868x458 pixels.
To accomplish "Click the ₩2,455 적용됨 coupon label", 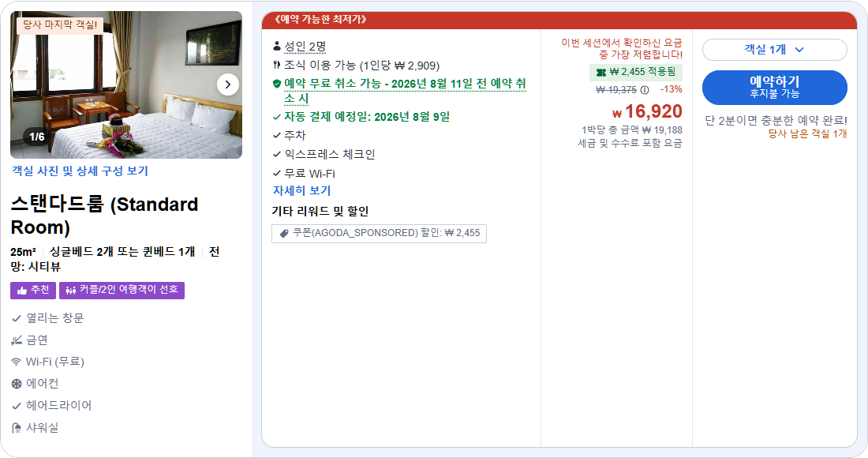I will 636,72.
